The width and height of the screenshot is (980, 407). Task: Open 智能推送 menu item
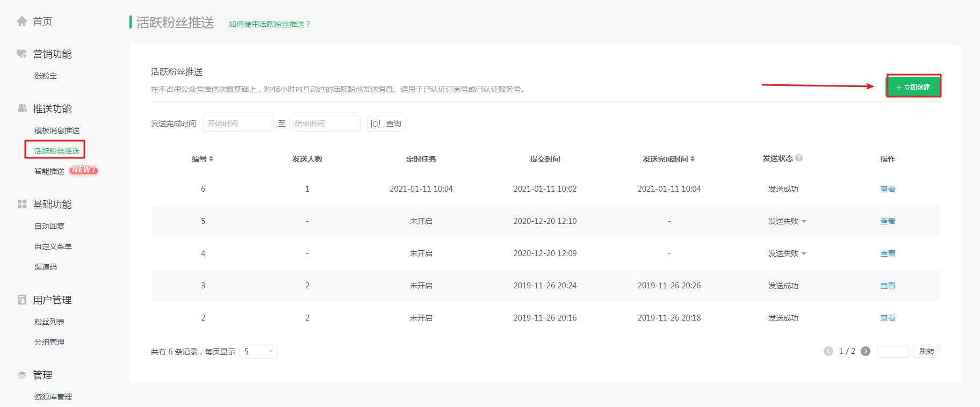click(x=49, y=171)
